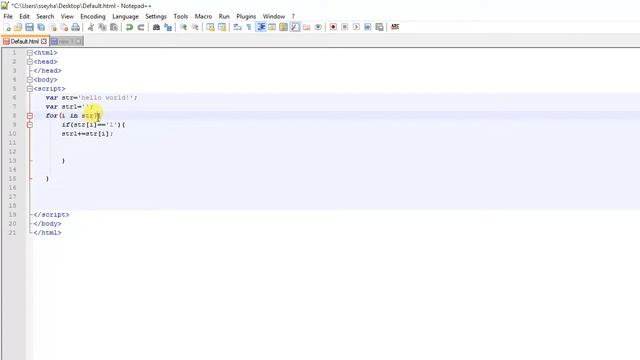This screenshot has width=640, height=360.
Task: Click the Paste toolbar icon
Action: coord(114,27)
